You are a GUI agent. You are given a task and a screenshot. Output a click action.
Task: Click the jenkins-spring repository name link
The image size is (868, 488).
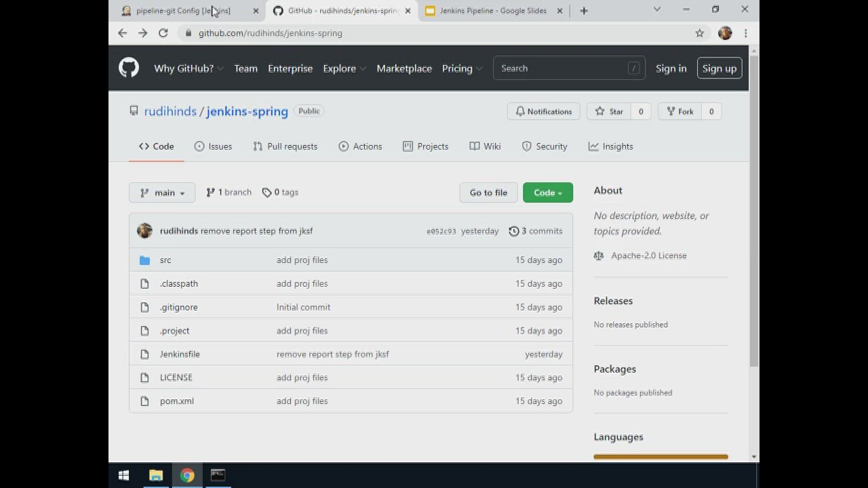[247, 111]
